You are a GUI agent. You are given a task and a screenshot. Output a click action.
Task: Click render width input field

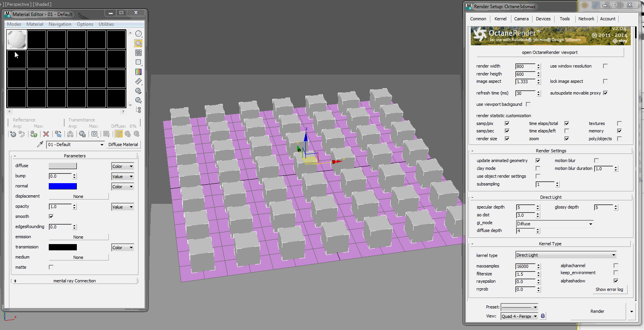click(525, 66)
